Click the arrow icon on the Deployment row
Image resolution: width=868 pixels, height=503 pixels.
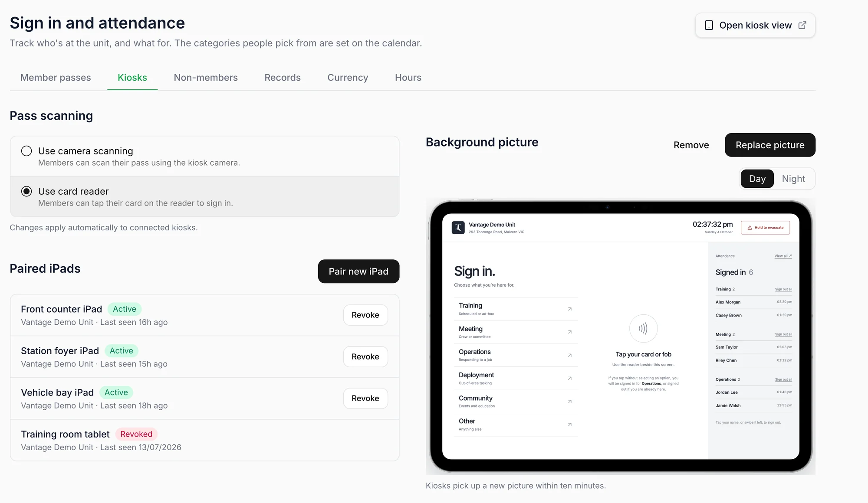click(570, 379)
